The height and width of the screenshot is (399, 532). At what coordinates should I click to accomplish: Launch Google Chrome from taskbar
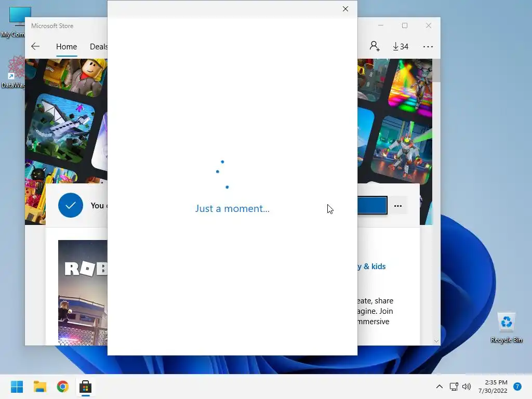coord(62,387)
